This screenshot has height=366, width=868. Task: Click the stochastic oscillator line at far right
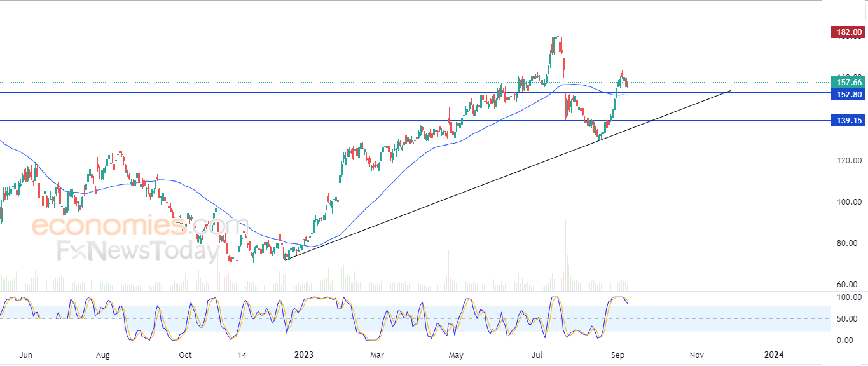point(624,299)
